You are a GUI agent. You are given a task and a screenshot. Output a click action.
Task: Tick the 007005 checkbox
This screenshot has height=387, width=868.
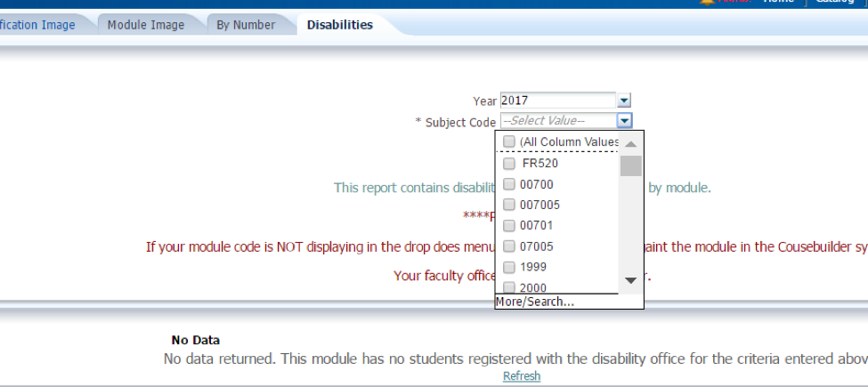508,205
